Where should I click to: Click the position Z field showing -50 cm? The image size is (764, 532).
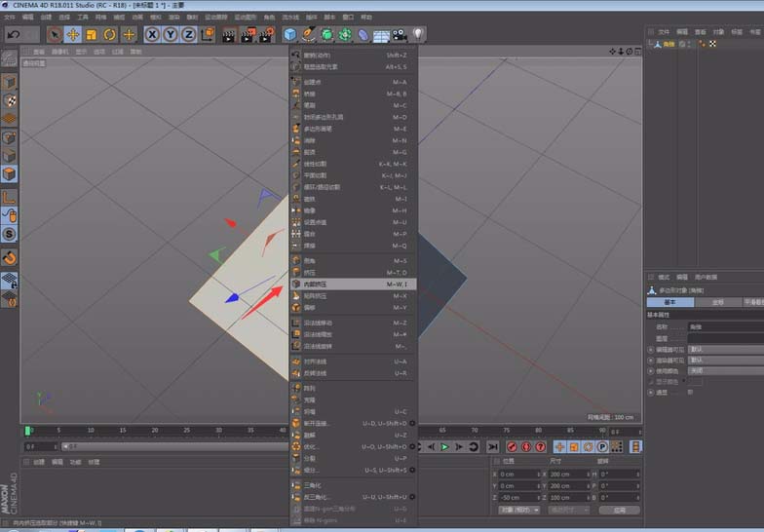click(x=518, y=497)
